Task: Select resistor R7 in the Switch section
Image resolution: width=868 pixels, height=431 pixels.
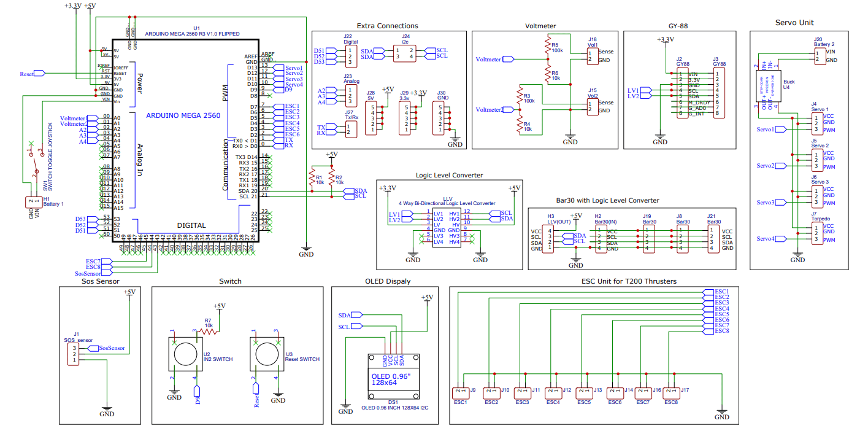Action: (x=208, y=332)
